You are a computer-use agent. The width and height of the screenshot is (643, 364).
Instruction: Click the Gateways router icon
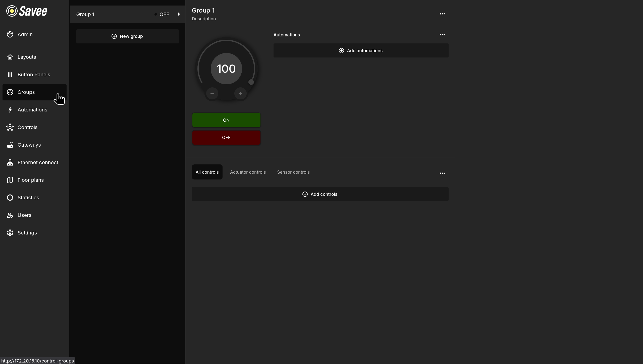(10, 145)
